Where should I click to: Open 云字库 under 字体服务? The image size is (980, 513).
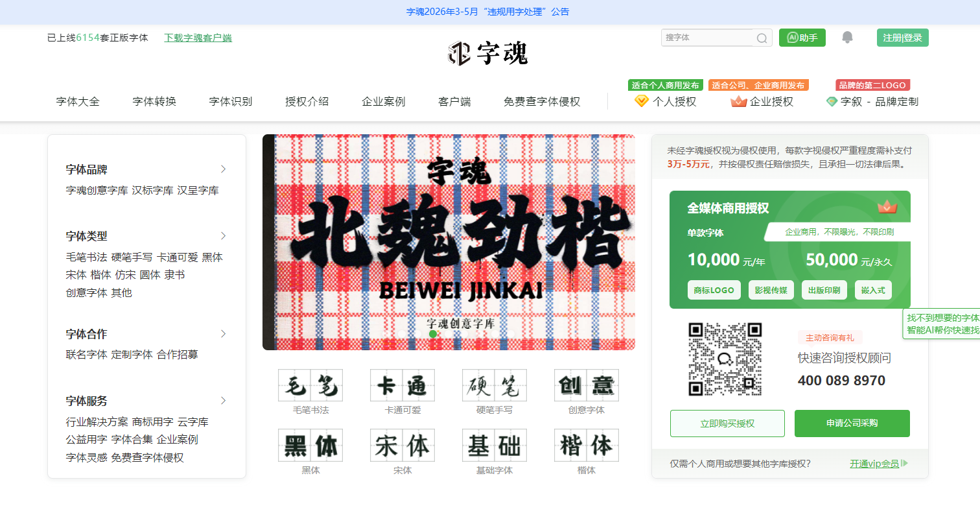192,422
